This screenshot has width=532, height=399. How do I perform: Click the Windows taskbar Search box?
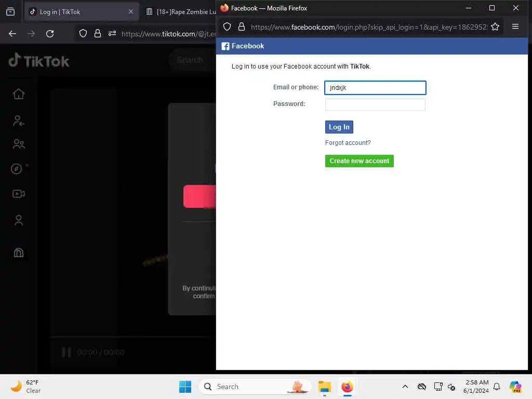click(x=255, y=387)
